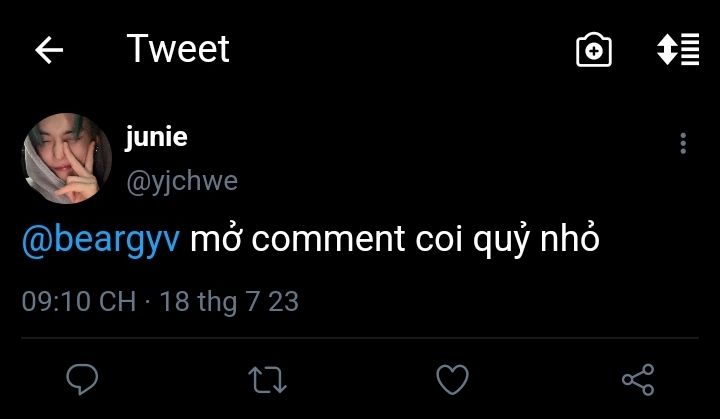Retweet this post with the arrows icon

point(267,379)
